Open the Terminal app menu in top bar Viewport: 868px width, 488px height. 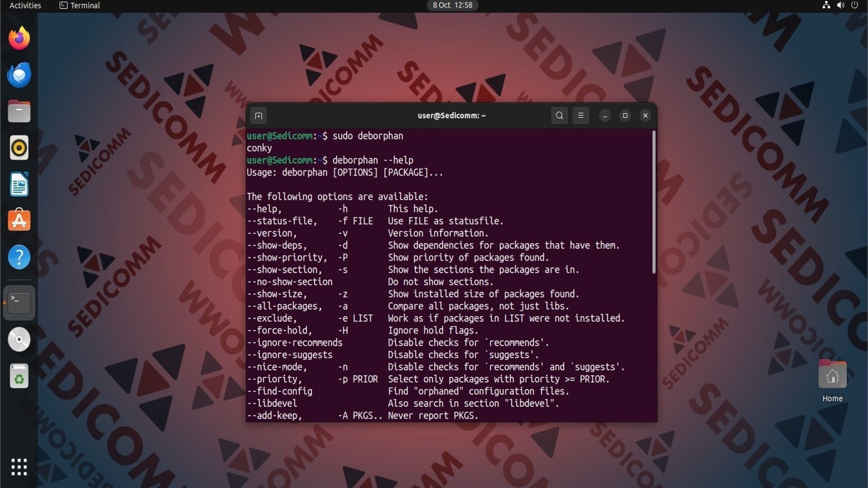[x=80, y=5]
